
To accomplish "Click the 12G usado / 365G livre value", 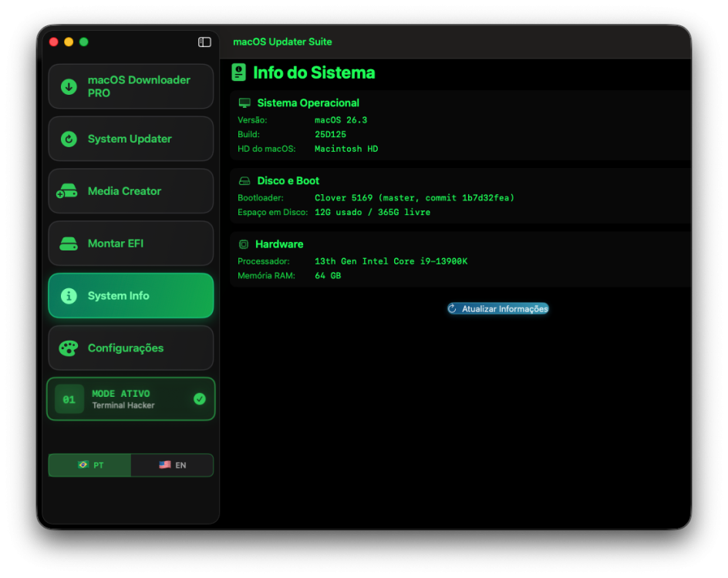I will [372, 213].
